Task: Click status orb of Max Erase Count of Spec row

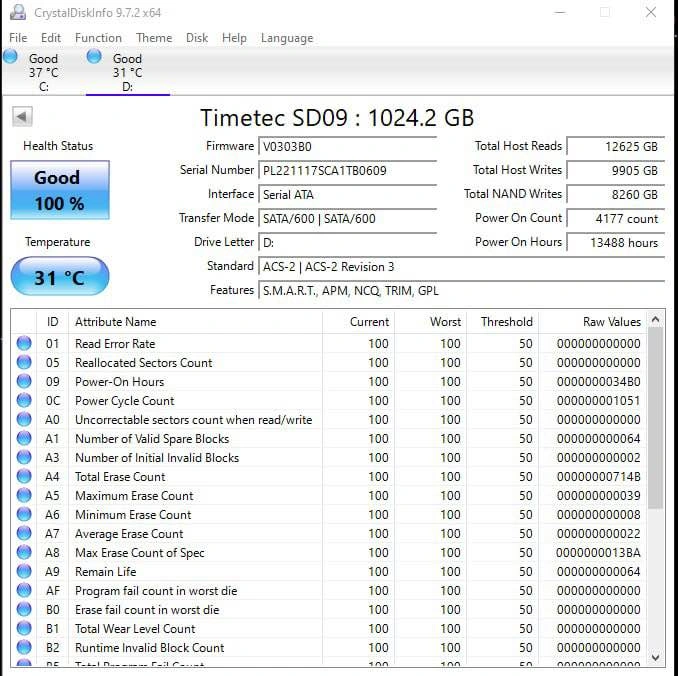Action: tap(24, 553)
